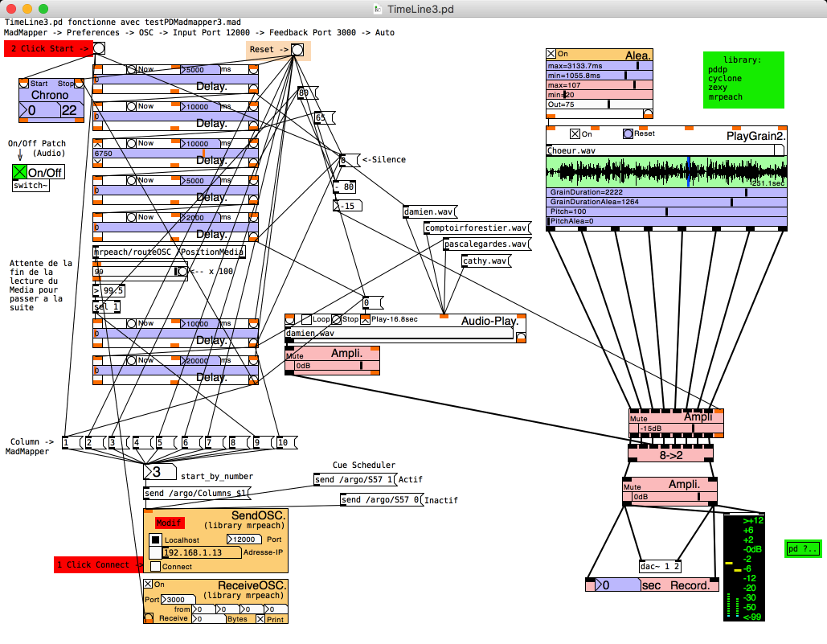The height and width of the screenshot is (644, 827).
Task: Click the Chrono Stop bang
Action: point(79,84)
